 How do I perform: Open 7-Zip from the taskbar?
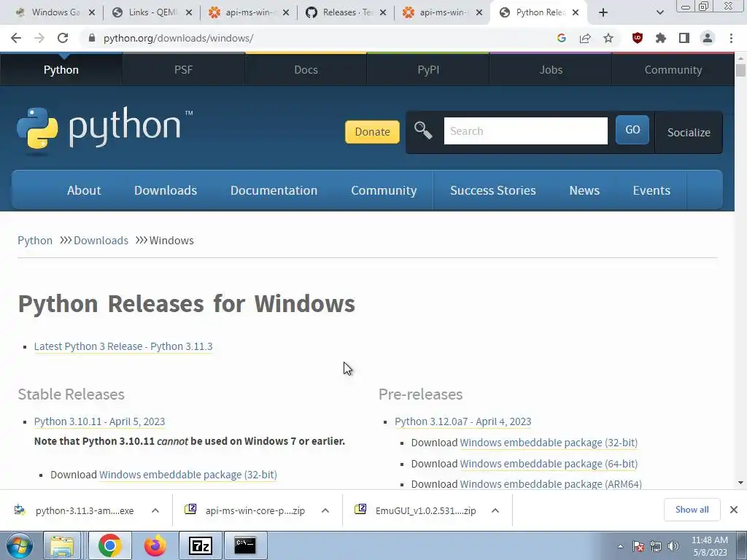pos(200,545)
